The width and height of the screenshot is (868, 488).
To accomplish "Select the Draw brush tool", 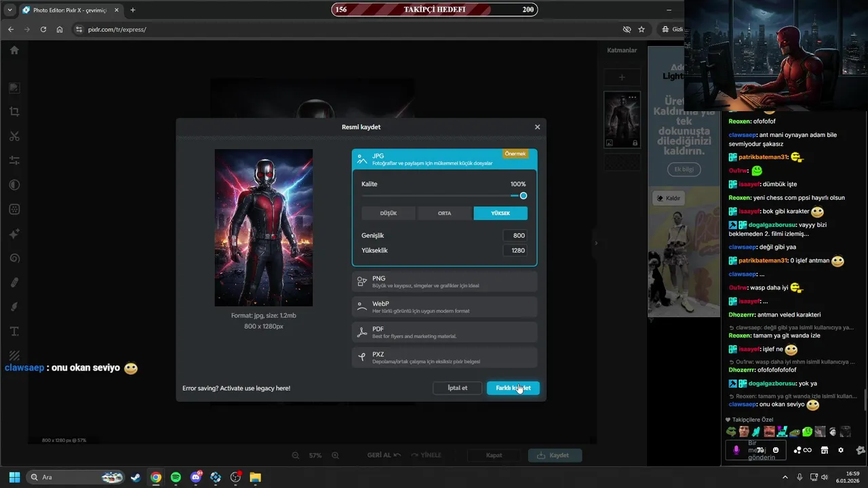I will click(x=14, y=307).
